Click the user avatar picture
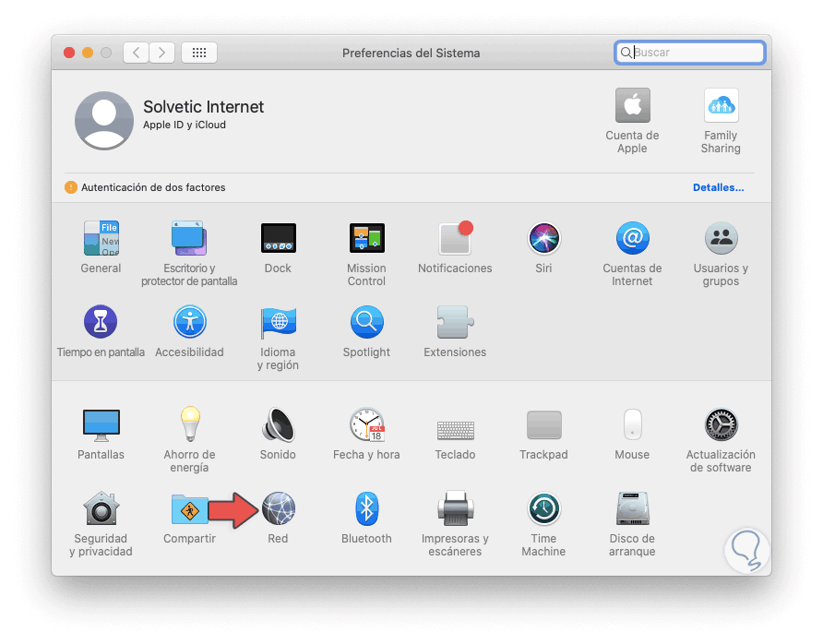823x644 pixels. pyautogui.click(x=104, y=121)
